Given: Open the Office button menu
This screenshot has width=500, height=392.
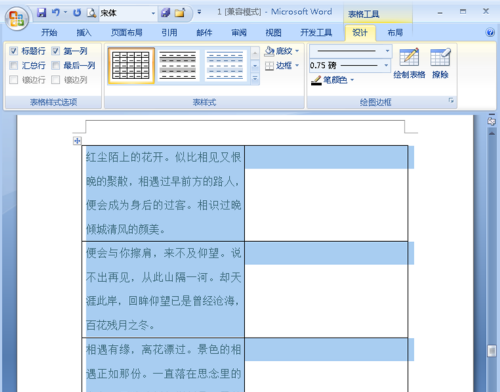Looking at the screenshot, I should [16, 18].
